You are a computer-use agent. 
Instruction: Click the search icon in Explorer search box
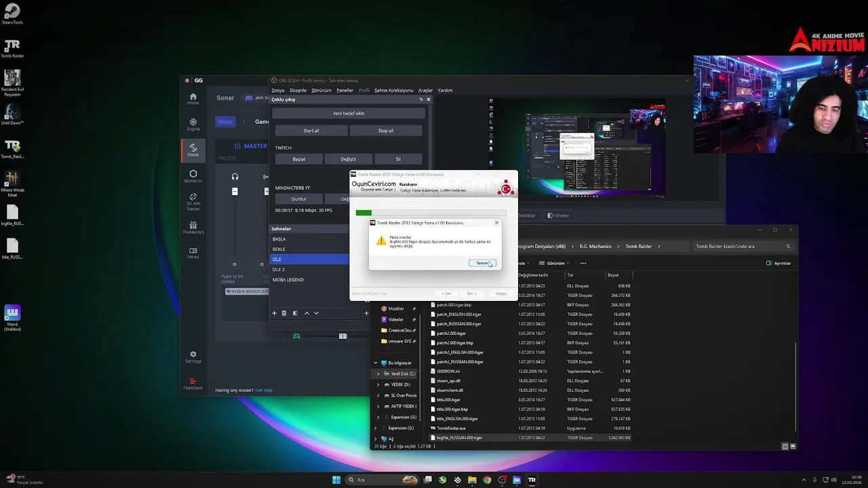[788, 247]
